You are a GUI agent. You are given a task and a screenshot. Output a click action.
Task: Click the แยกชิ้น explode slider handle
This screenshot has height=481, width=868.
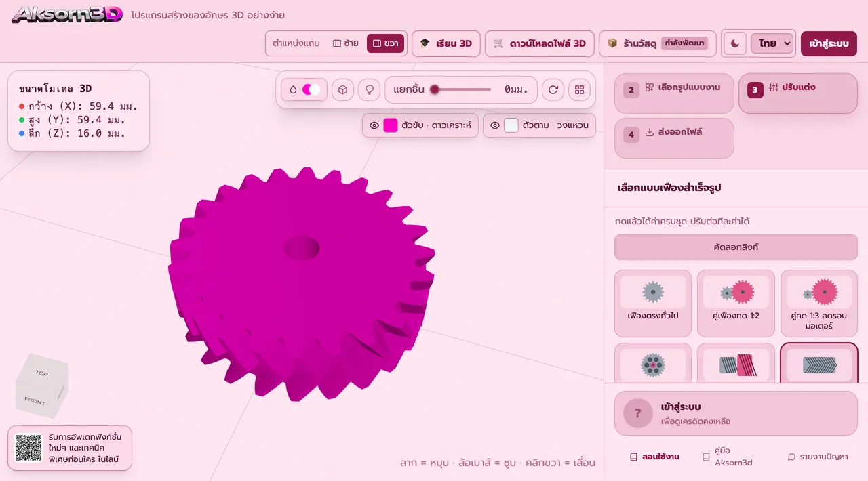[x=435, y=89]
